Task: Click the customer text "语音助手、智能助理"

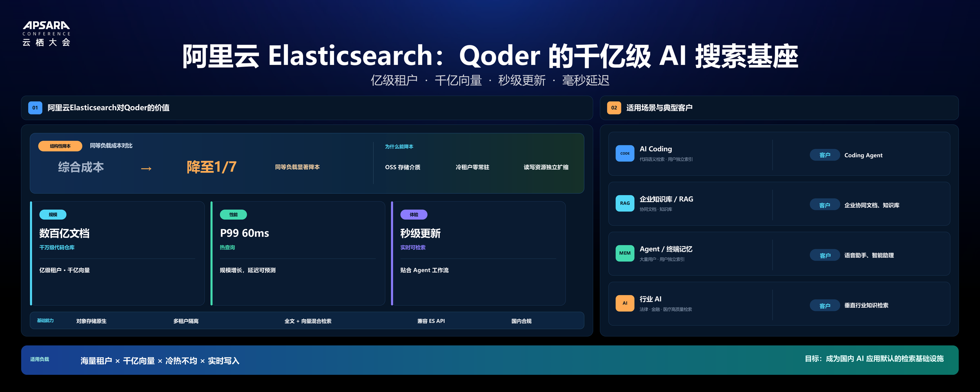Action: pyautogui.click(x=869, y=256)
